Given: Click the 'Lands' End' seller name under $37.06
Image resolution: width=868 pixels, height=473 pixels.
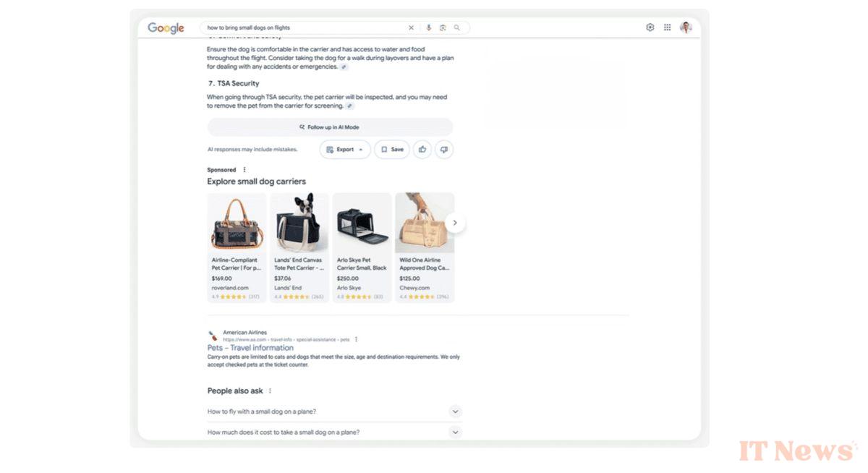Looking at the screenshot, I should point(288,288).
